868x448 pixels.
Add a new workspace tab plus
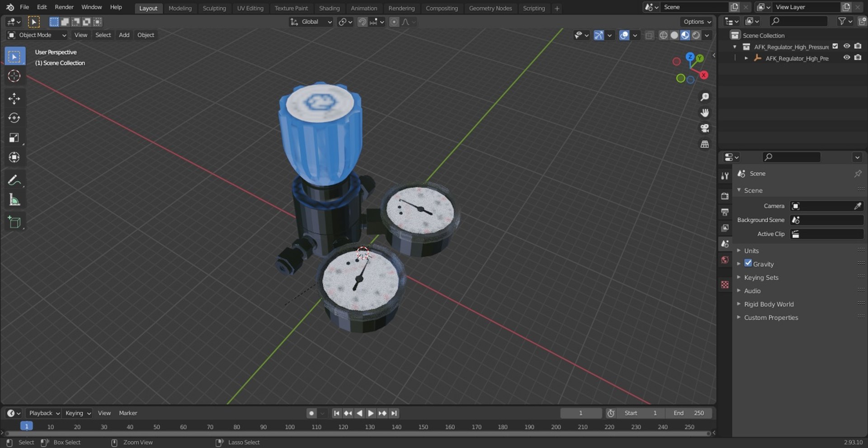click(x=557, y=8)
